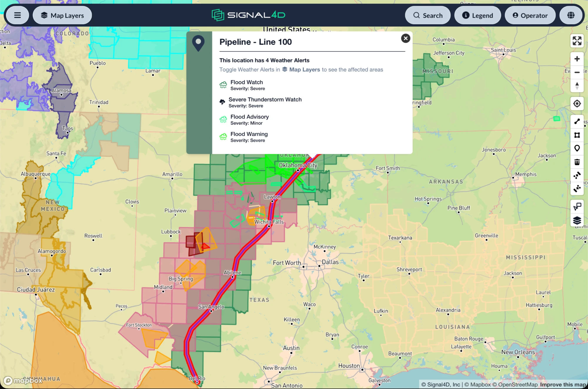Click the Amarillo city label

pyautogui.click(x=172, y=174)
